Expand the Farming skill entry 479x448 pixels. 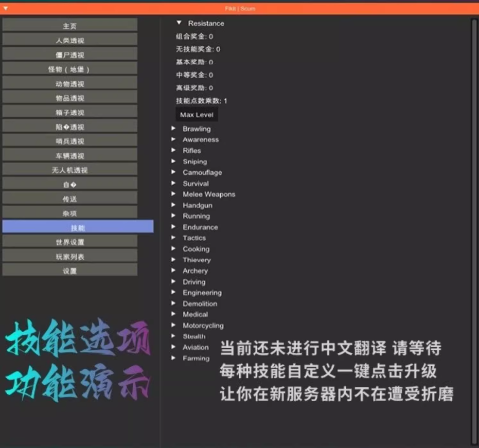point(174,358)
